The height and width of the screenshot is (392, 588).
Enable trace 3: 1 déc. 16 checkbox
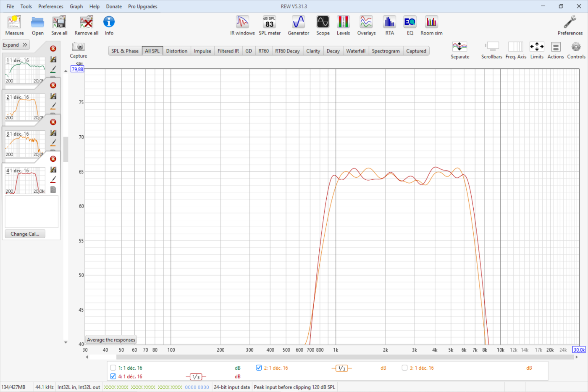point(404,368)
